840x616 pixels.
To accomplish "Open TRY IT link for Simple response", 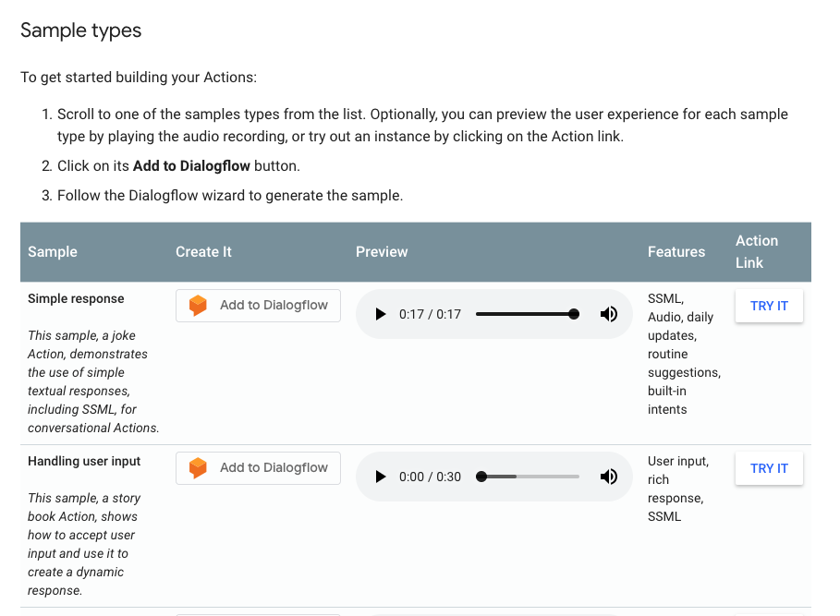I will coord(769,306).
